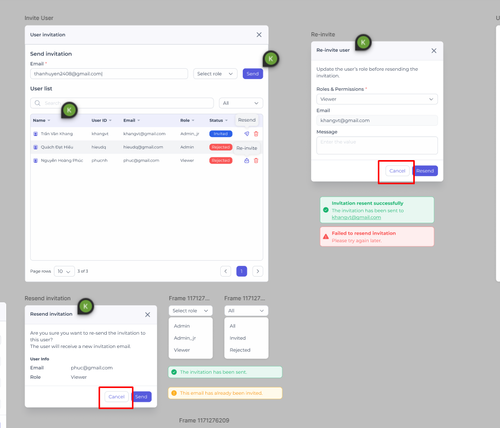Viewport: 500px width, 428px height.
Task: Open the K comment pin on the Resend invitation dialog
Action: coord(85,306)
